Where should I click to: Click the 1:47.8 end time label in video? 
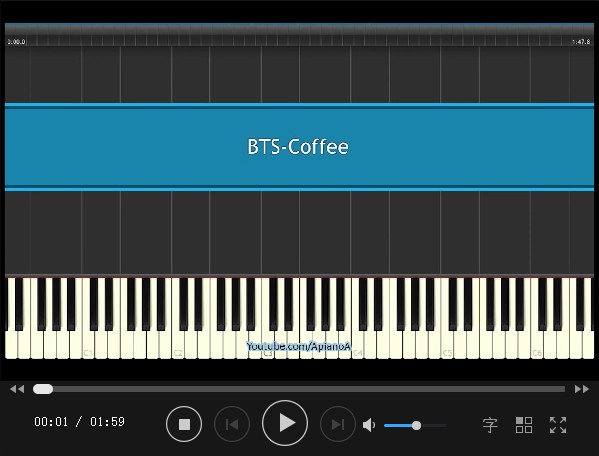pyautogui.click(x=581, y=42)
